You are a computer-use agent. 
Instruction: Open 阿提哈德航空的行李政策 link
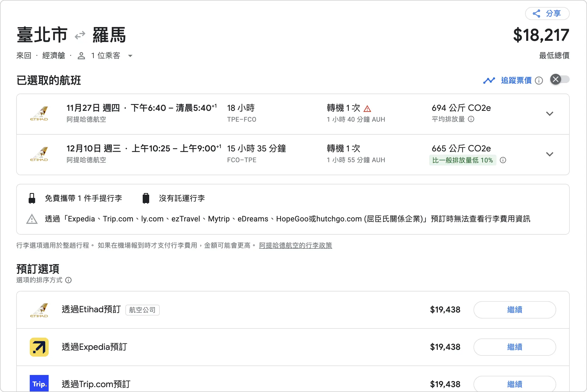[x=296, y=245]
